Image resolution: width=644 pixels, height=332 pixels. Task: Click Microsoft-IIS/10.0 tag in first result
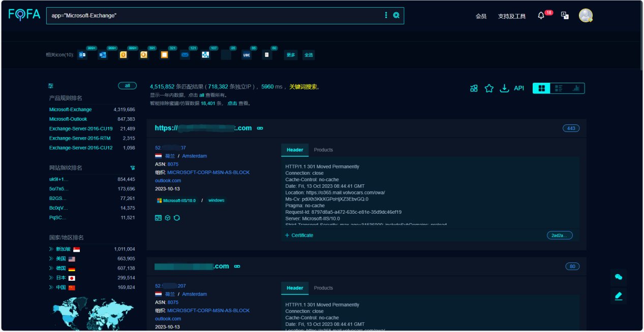176,201
